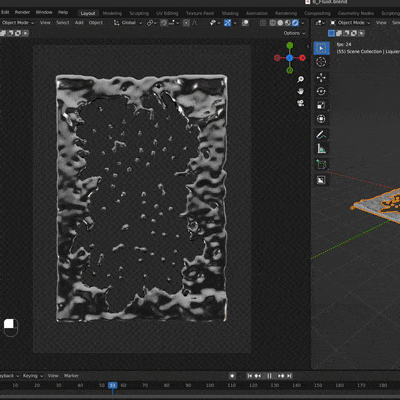Open the Options dropdown
The image size is (400, 400).
(294, 33)
